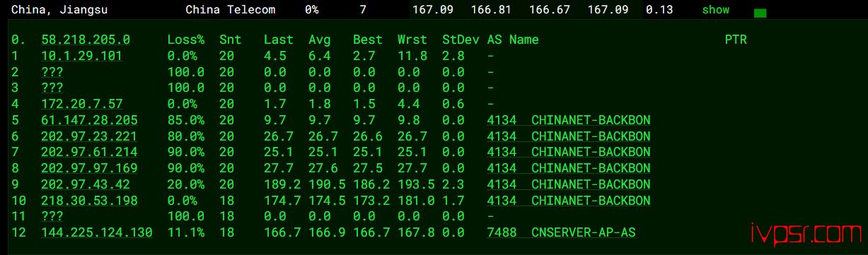Click the 26.6 best value on hop 6

pyautogui.click(x=368, y=136)
